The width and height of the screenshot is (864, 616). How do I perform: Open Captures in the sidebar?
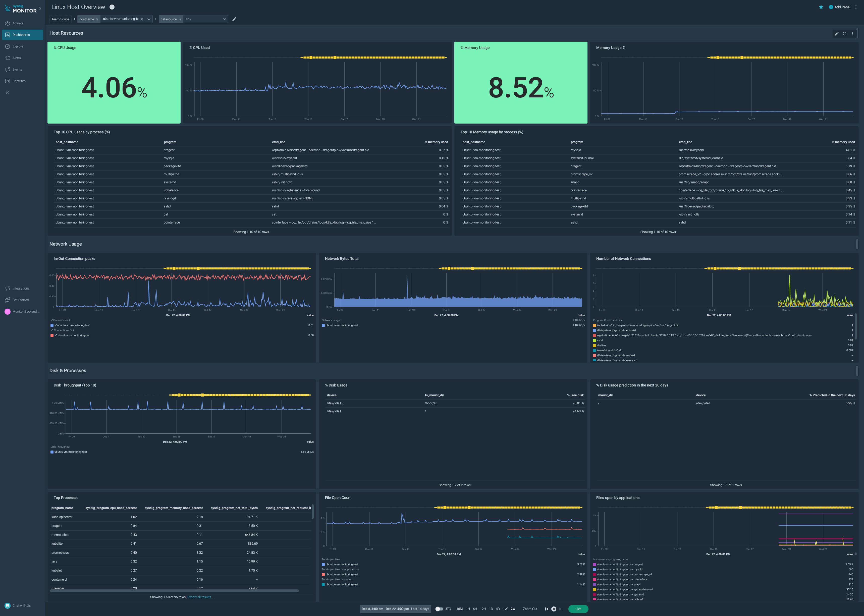[19, 81]
